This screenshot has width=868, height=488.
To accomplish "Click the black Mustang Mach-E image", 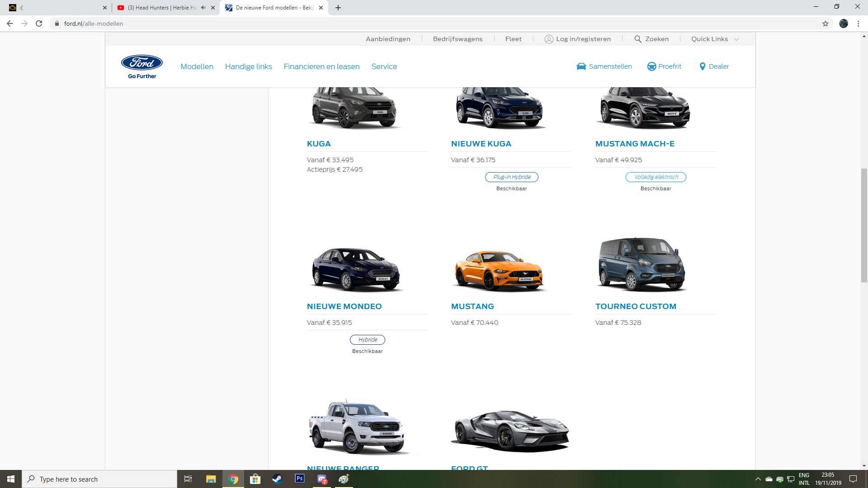I will pos(644,108).
